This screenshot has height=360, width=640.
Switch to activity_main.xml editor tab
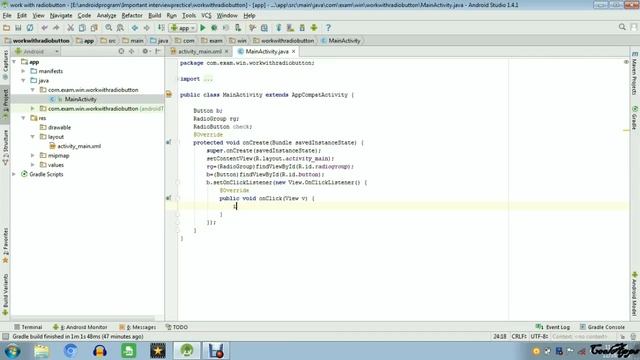(200, 51)
